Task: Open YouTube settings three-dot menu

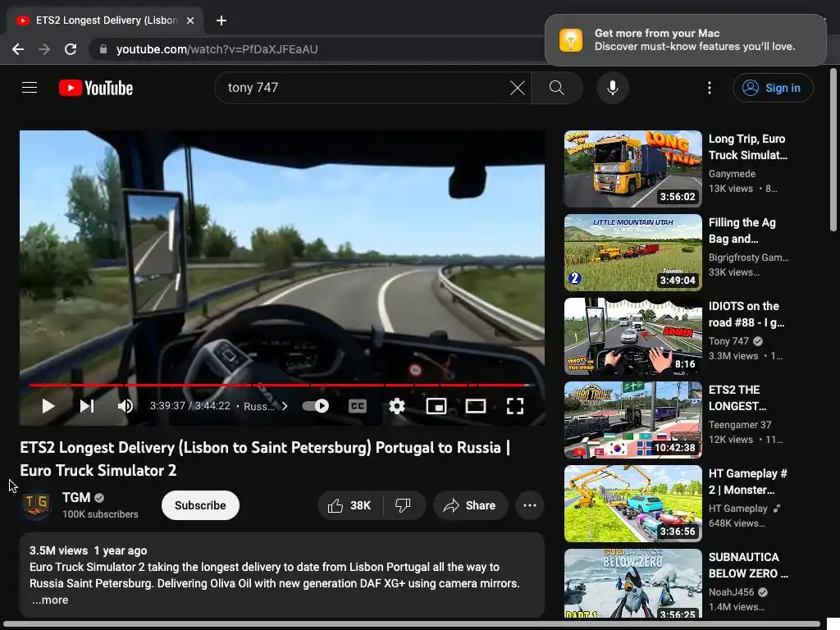Action: pos(710,88)
